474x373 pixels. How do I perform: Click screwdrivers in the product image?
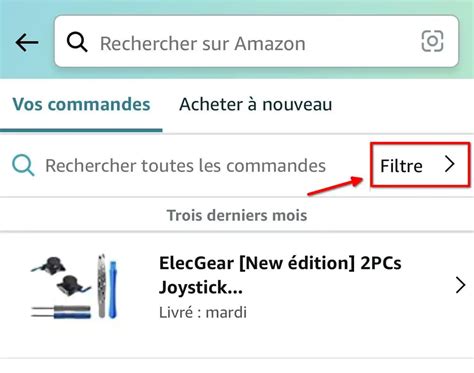61,312
